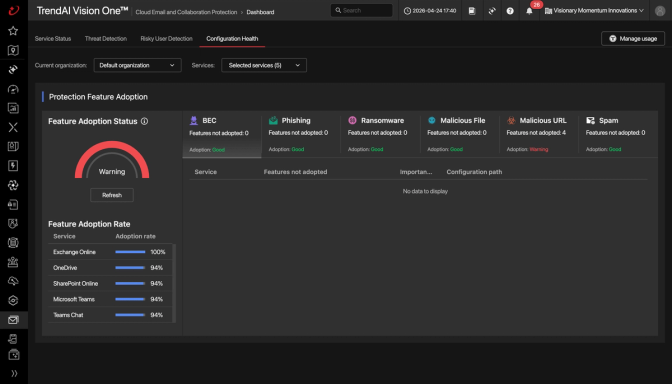Click the Manage usage button
This screenshot has height=384, width=672.
[x=633, y=39]
